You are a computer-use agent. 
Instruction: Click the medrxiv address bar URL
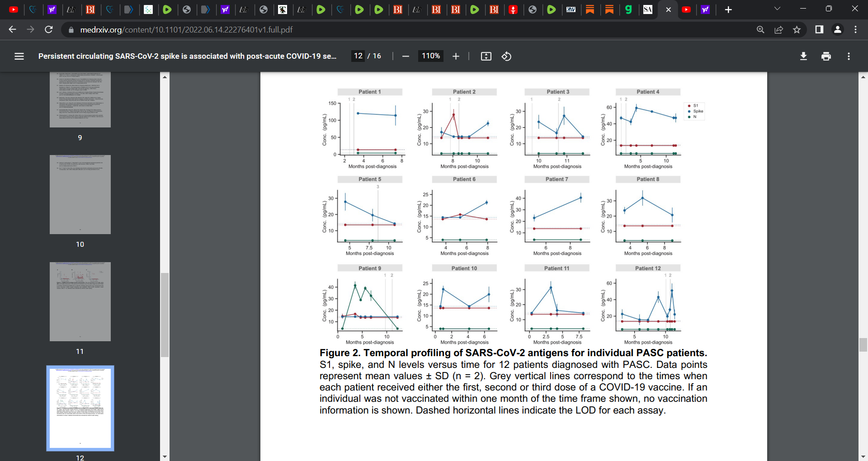(186, 30)
